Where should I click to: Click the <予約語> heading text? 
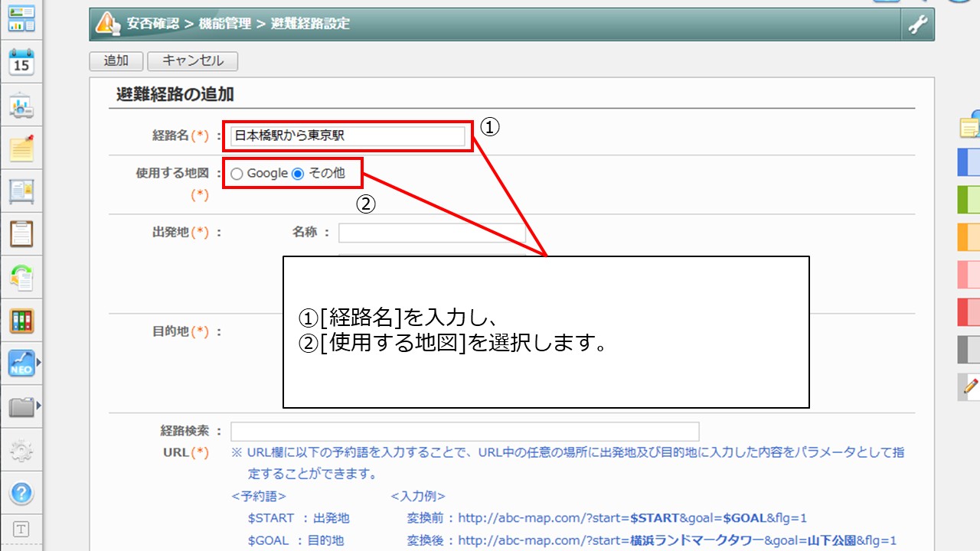coord(259,496)
